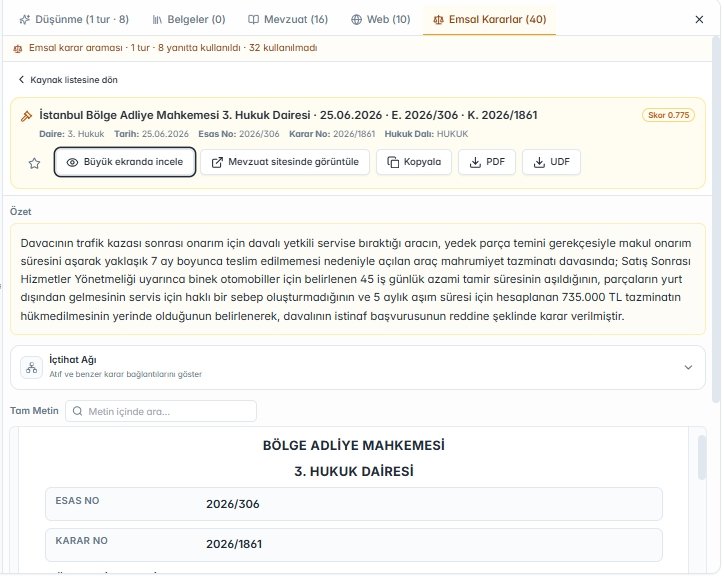The width and height of the screenshot is (725, 577).
Task: Select the Emsal Kararlar (40) tab
Action: tap(489, 19)
